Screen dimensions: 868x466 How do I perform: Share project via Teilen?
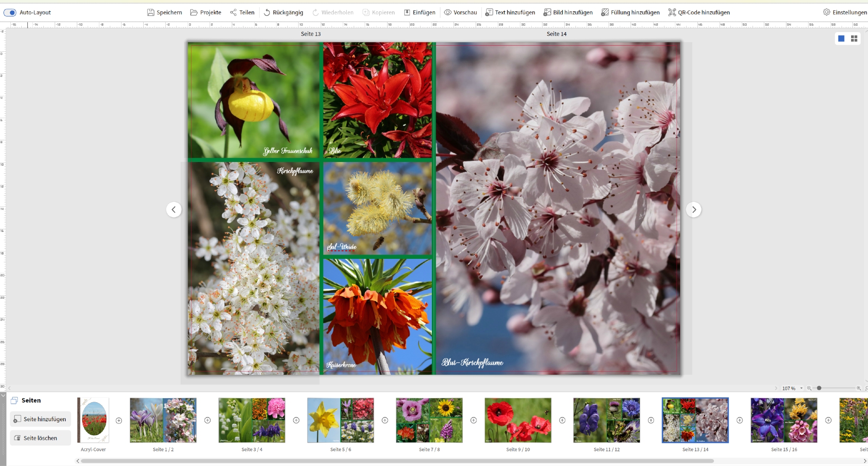(x=242, y=13)
